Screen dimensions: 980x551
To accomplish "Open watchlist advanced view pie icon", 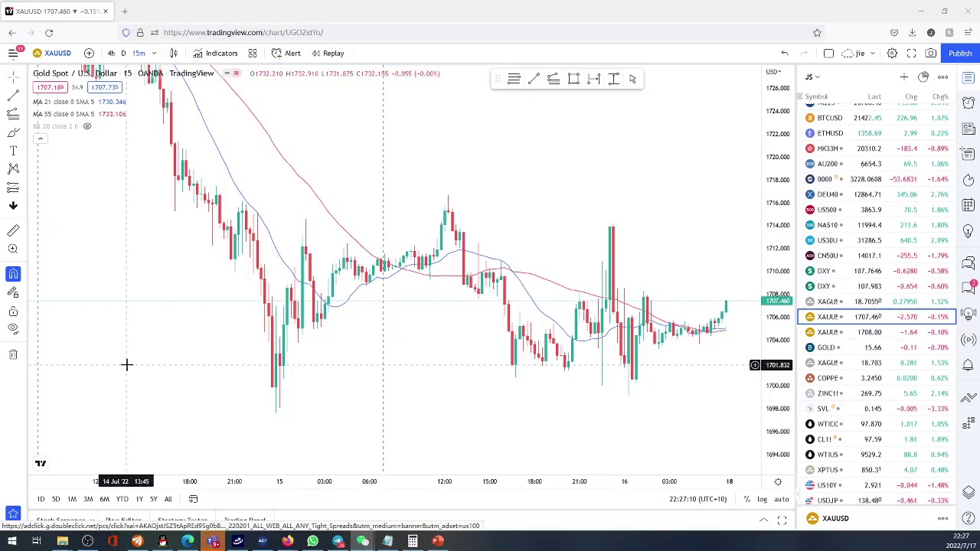I will pos(923,77).
